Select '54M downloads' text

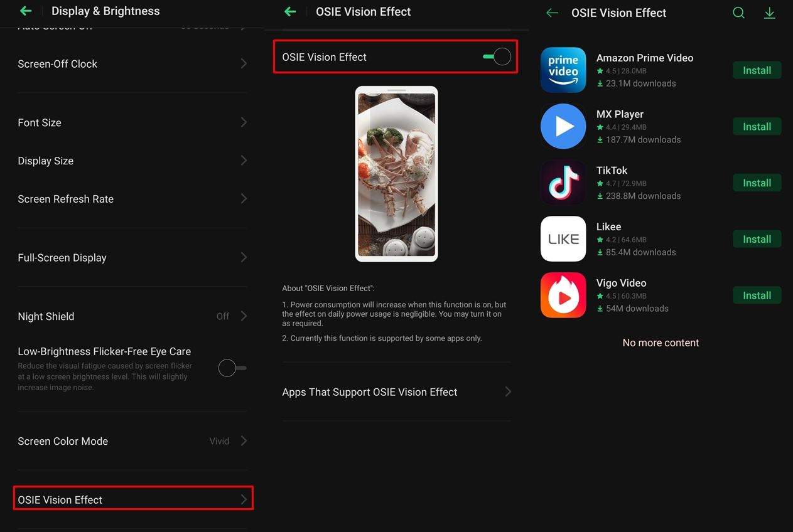pyautogui.click(x=637, y=309)
